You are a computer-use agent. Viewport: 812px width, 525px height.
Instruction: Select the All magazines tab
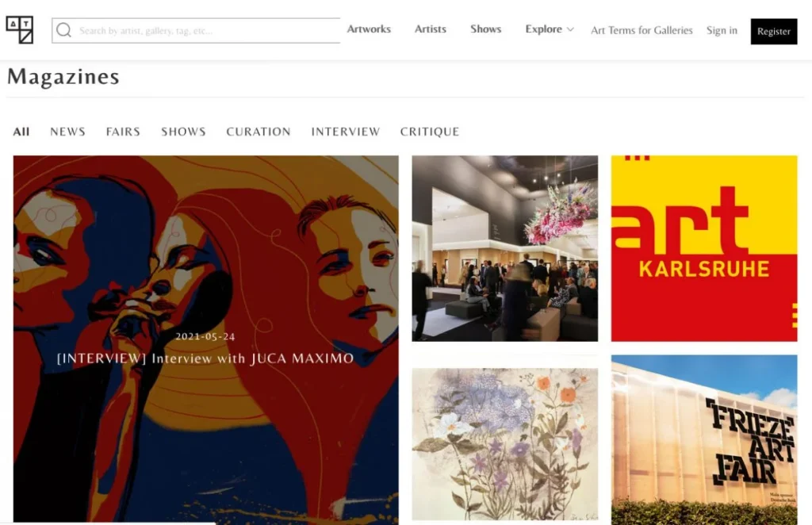point(21,132)
